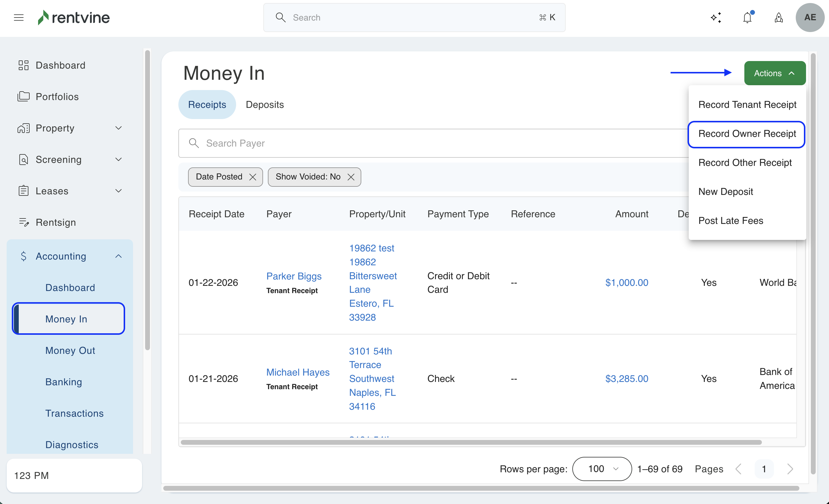The width and height of the screenshot is (829, 504).
Task: Click the Portfolios folder icon
Action: coord(23,96)
